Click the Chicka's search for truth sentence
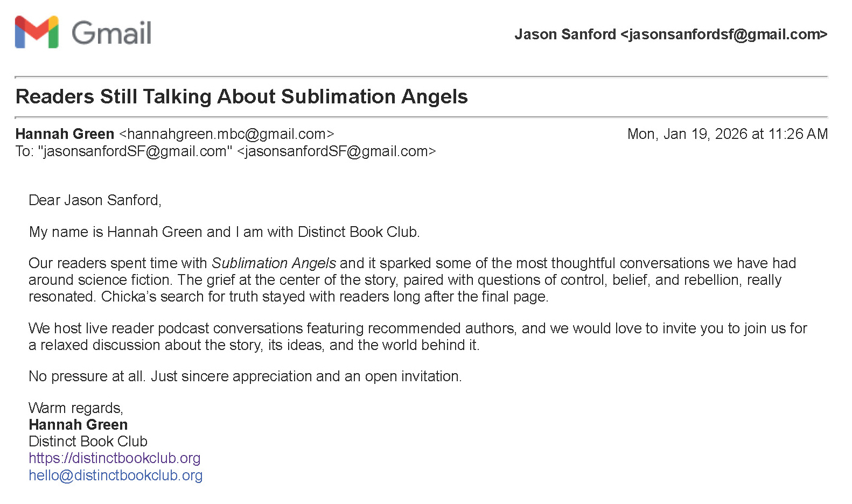Screen dimensions: 852x504 click(325, 297)
